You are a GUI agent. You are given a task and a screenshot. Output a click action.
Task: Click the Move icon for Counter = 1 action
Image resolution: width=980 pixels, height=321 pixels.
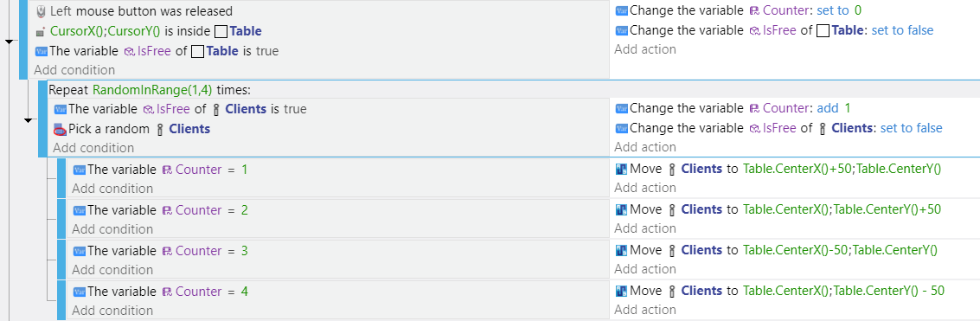click(x=621, y=169)
